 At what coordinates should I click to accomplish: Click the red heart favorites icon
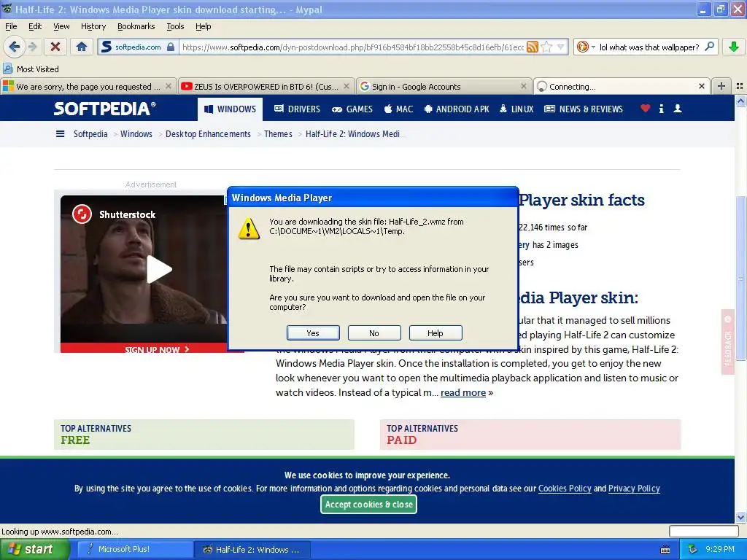click(645, 108)
